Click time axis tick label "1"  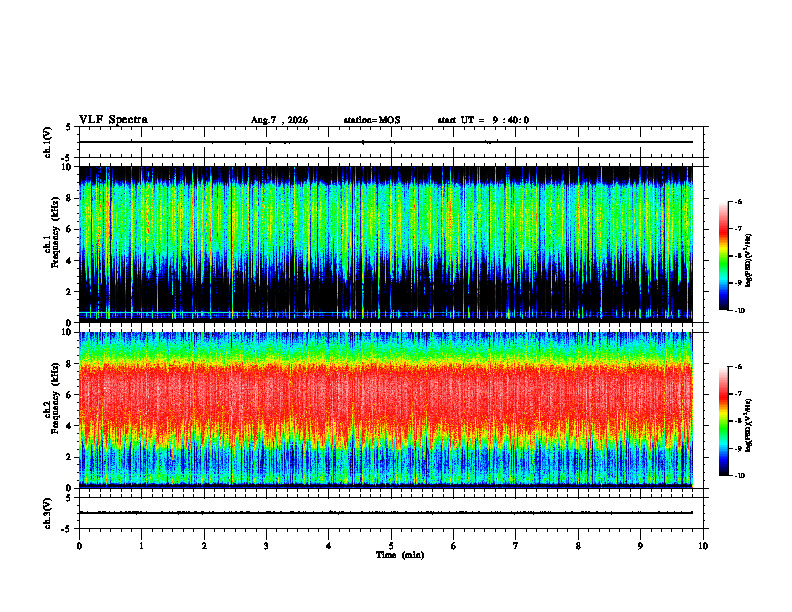point(141,546)
